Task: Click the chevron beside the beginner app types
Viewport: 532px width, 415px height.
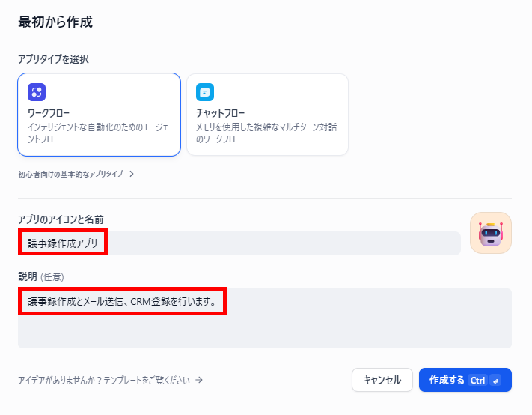Action: (x=132, y=174)
